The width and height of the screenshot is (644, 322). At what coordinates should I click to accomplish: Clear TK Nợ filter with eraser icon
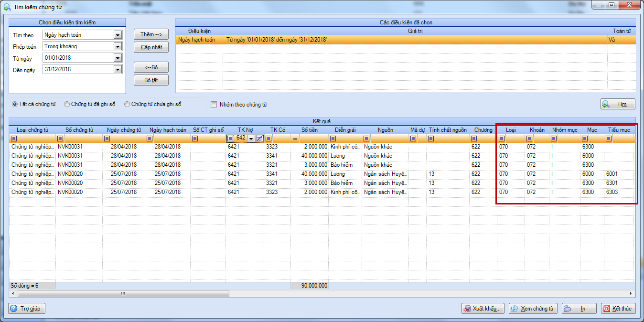pyautogui.click(x=259, y=139)
